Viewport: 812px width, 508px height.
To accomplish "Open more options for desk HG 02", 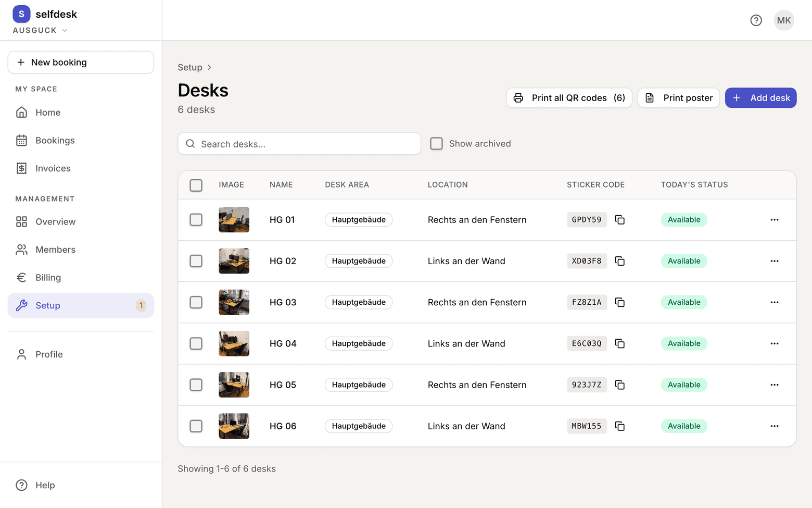I will point(775,261).
